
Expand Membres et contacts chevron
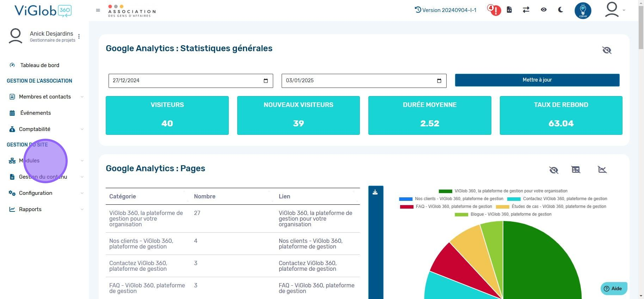point(82,97)
